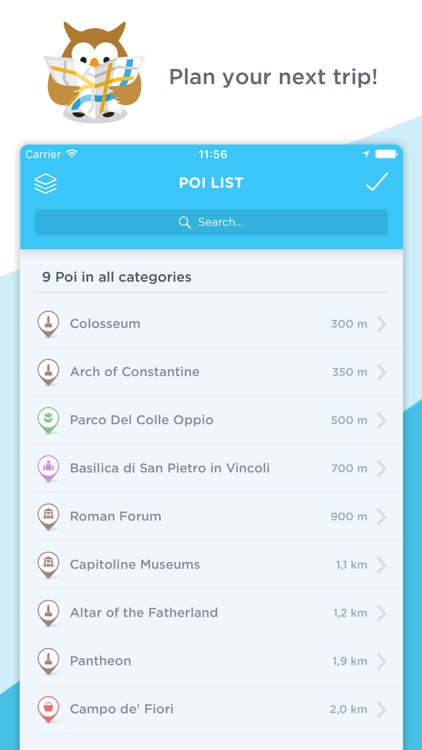Click the museum pin icon beside Roman Forum
422x750 pixels.
click(x=48, y=517)
